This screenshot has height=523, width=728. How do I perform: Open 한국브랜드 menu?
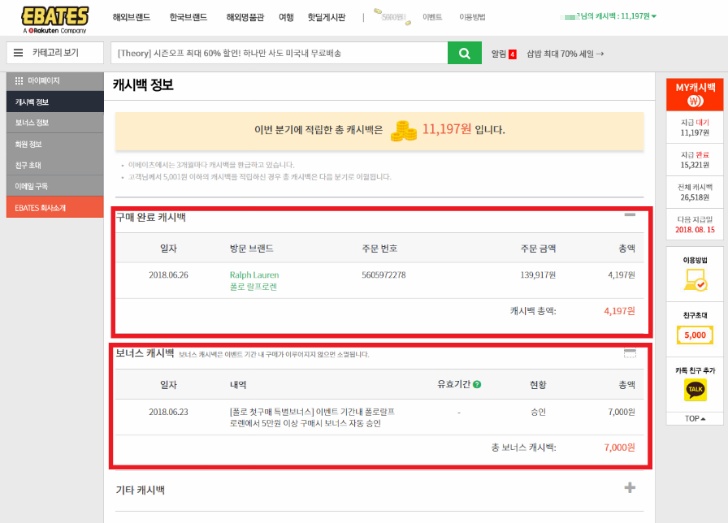point(188,17)
